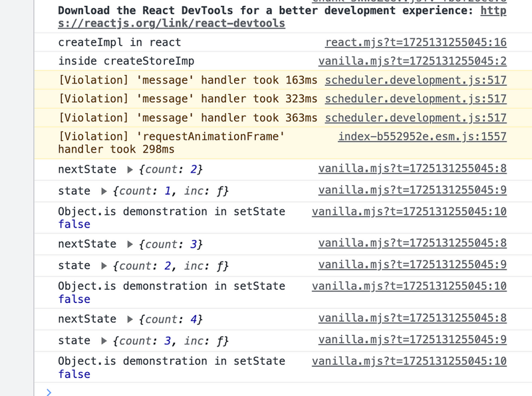Expand the nextState {count: 4} object

click(130, 320)
